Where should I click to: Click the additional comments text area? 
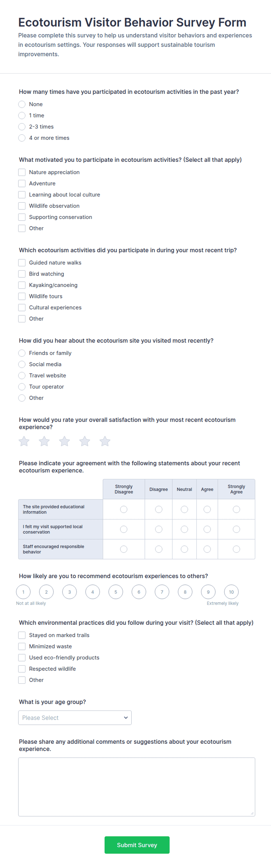[137, 787]
